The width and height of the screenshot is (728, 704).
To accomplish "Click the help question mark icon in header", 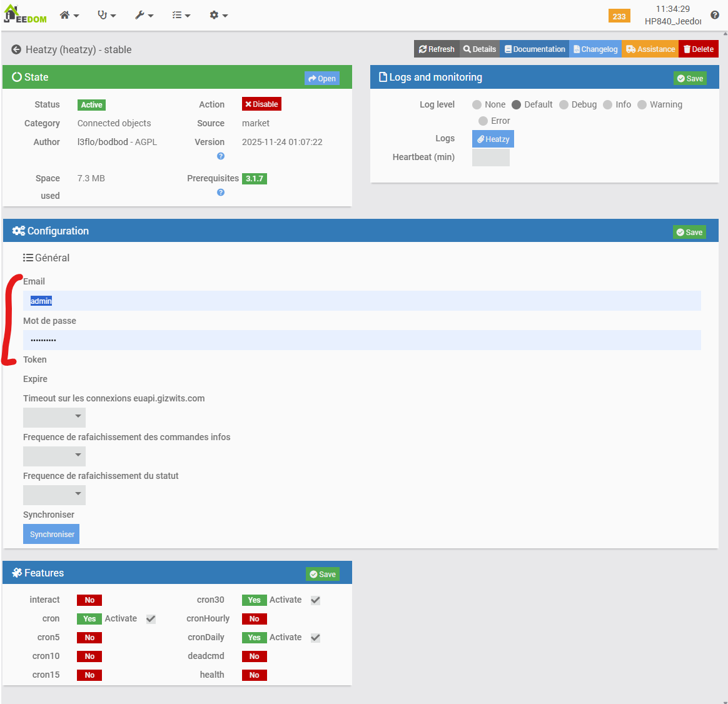I will (715, 15).
